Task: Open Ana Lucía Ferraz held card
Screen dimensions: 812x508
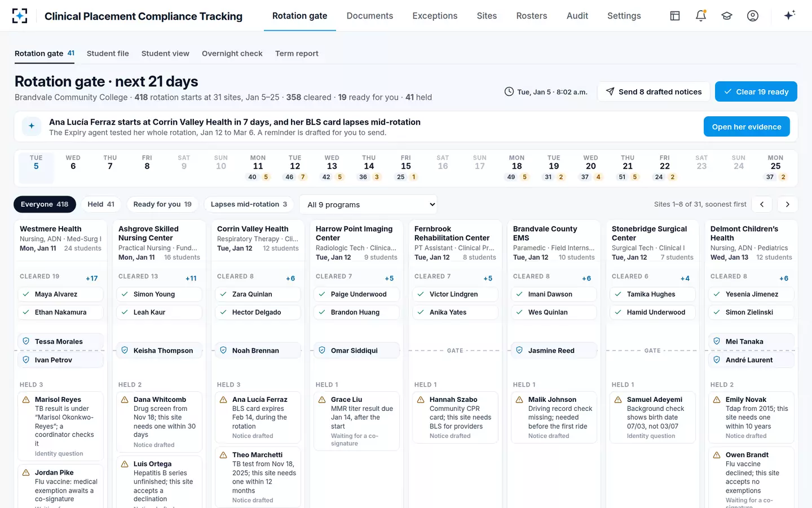Action: pos(258,417)
